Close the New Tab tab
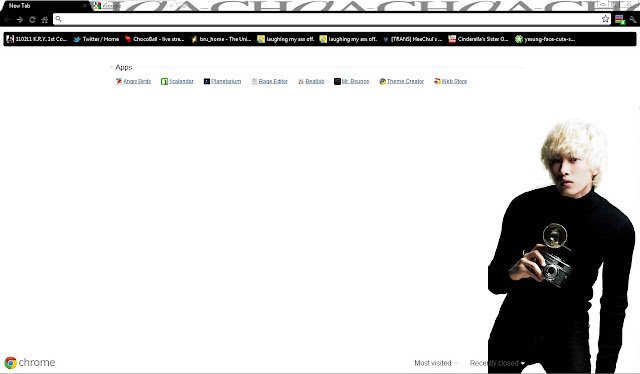The image size is (640, 374). [85, 6]
